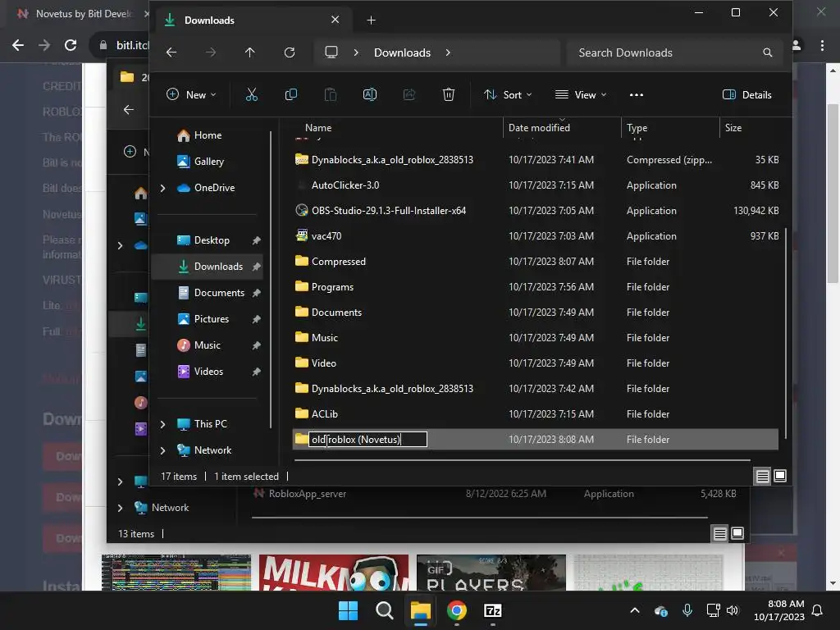Open the View dropdown

581,95
